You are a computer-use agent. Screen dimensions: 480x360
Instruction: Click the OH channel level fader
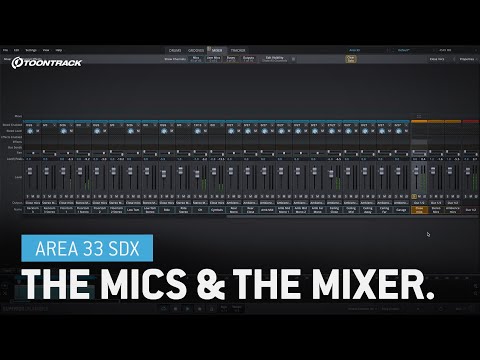click(197, 174)
